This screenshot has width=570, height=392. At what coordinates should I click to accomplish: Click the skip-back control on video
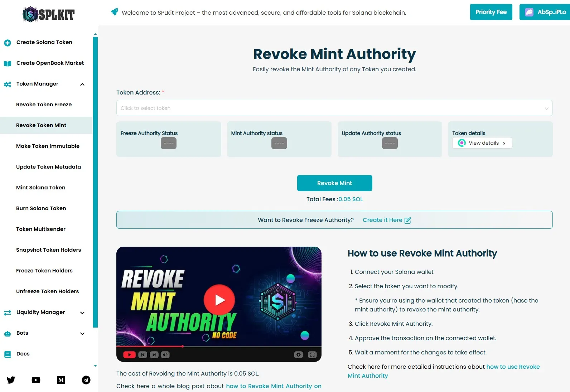(142, 355)
